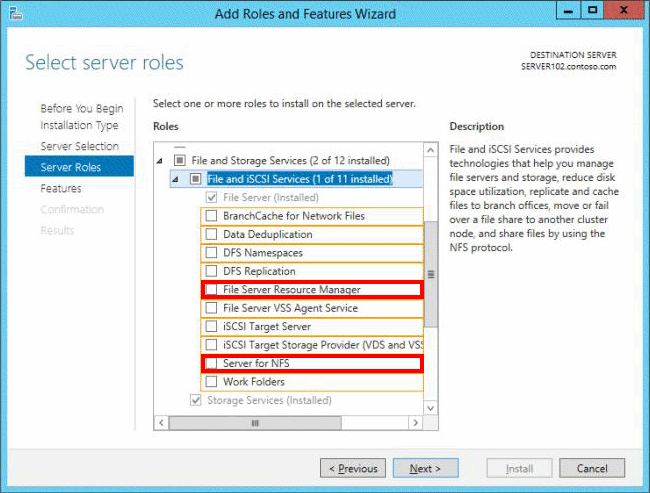Select the iSCSI Target Server checkbox

pos(211,327)
